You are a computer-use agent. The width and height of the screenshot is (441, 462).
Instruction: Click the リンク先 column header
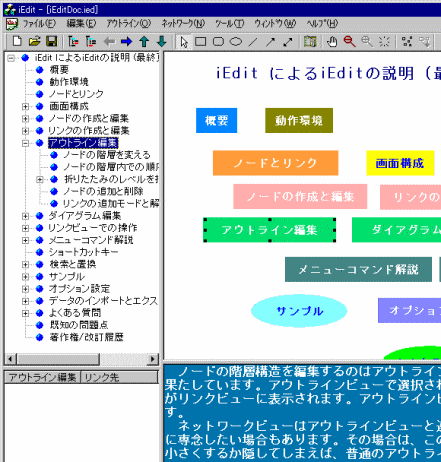point(119,377)
